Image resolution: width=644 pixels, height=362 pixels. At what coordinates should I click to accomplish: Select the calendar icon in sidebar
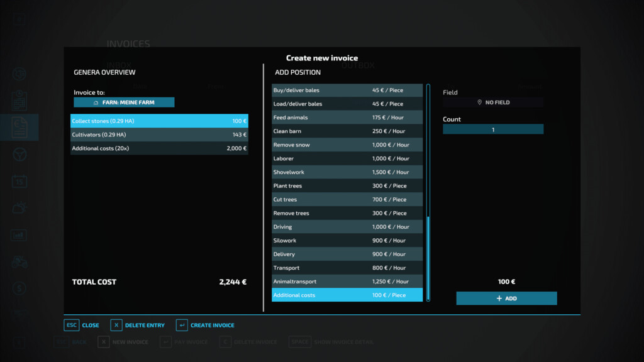[19, 182]
